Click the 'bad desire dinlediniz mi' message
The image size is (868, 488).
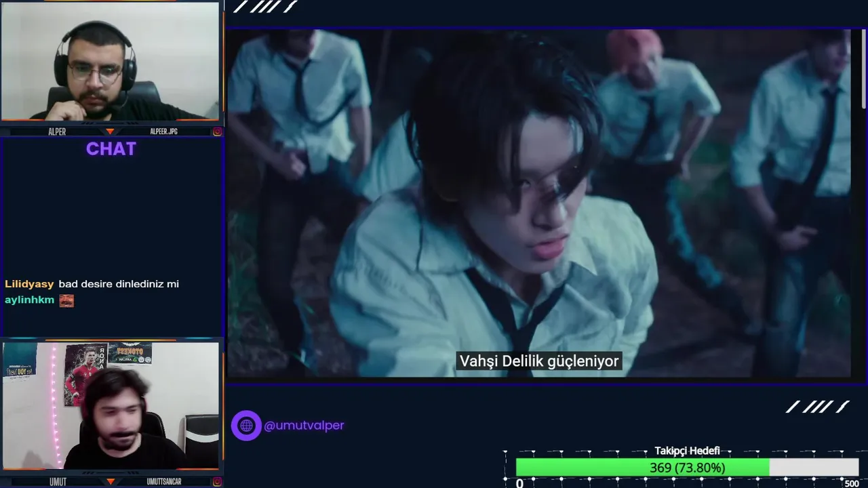[x=119, y=284]
